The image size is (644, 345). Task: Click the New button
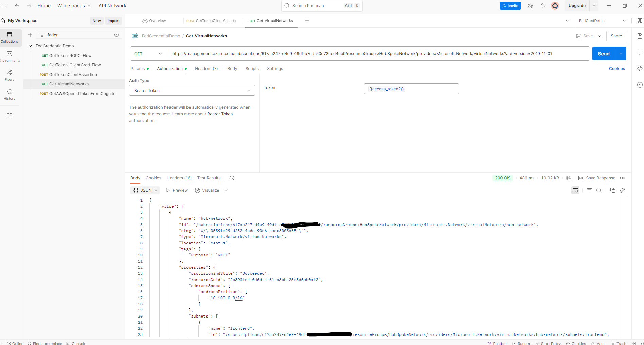[x=97, y=21]
